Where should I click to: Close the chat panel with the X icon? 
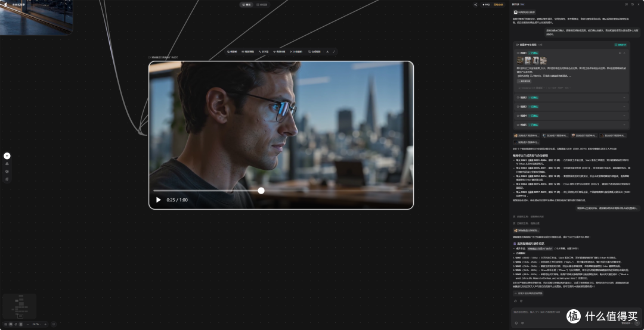(x=639, y=4)
